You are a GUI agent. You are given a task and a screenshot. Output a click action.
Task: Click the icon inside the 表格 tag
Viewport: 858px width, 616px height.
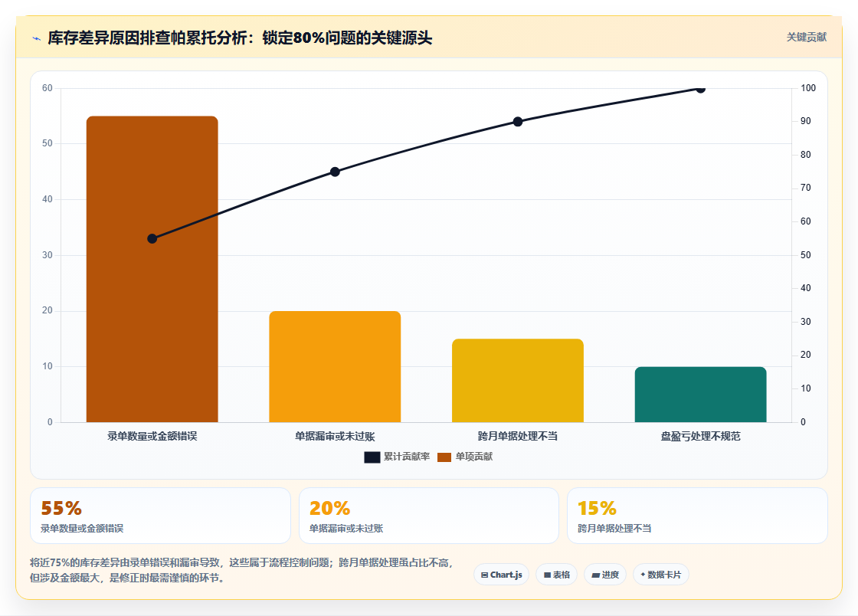click(x=547, y=575)
